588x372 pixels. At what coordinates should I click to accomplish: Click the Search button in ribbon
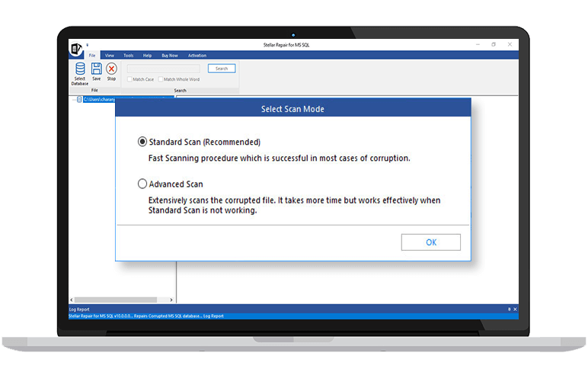click(x=222, y=69)
